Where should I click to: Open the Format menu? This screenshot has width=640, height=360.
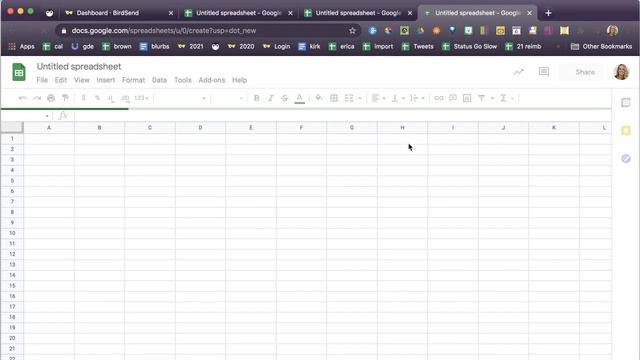coord(133,80)
